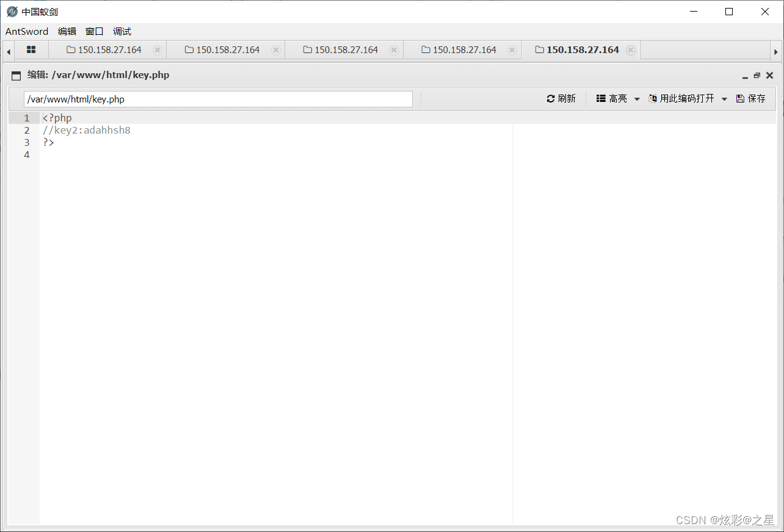Screen dimensions: 784x532
Task: Click the //key2:adahhsh8 comment line
Action: point(87,130)
